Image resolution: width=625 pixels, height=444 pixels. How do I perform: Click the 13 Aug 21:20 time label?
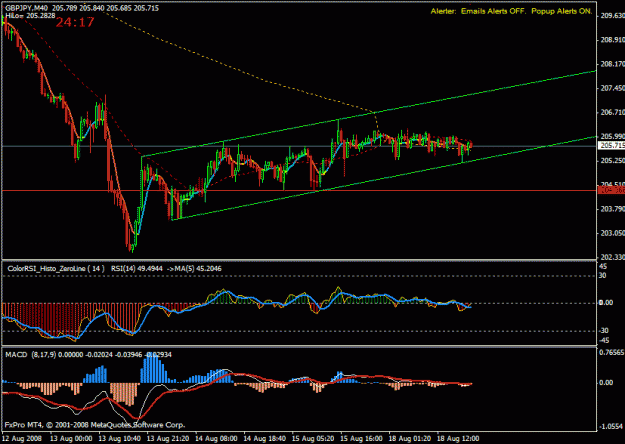point(168,438)
